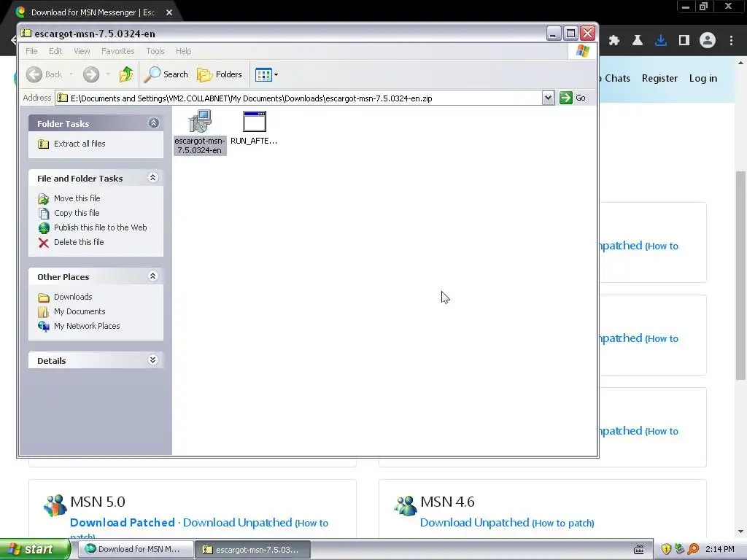Click the browser downloads arrow icon

tap(661, 41)
